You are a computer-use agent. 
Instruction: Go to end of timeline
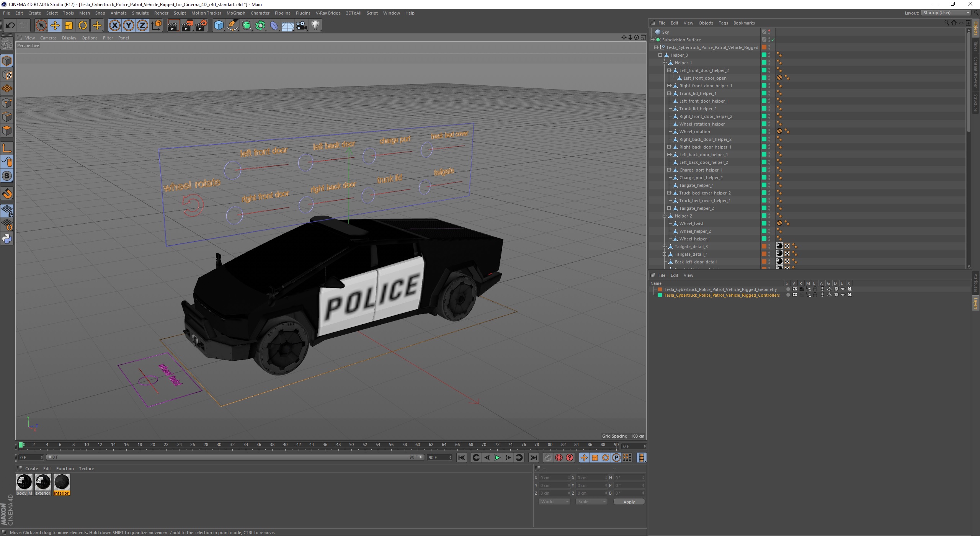(x=533, y=458)
